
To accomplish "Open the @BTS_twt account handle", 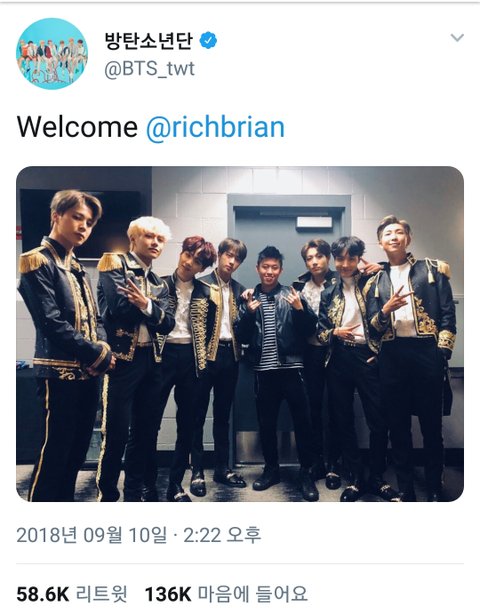I will [x=149, y=69].
